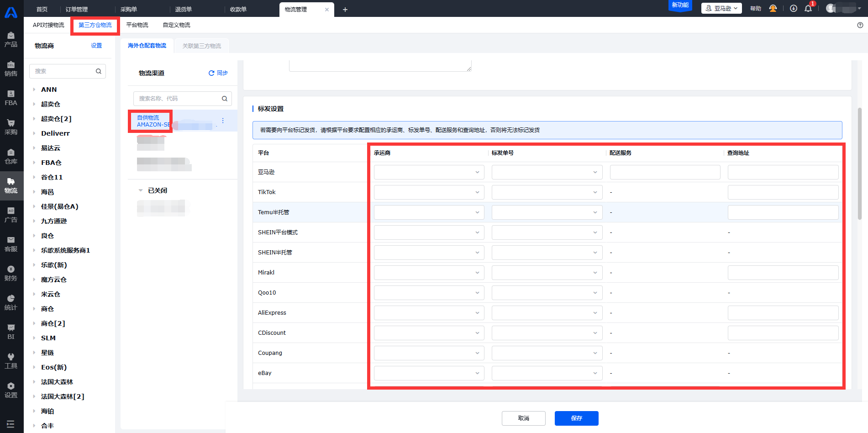This screenshot has height=433, width=868.
Task: Expand the FBA仓 logistics provider
Action: click(x=34, y=163)
